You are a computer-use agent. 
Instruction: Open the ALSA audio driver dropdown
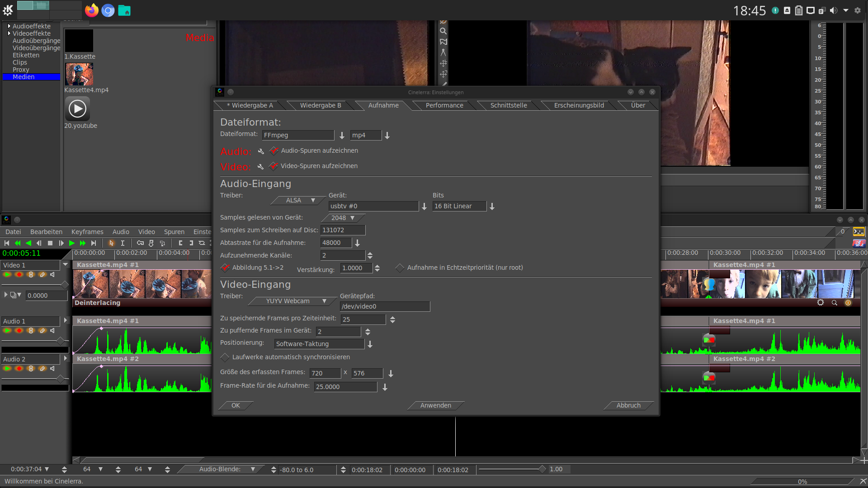[x=298, y=200]
